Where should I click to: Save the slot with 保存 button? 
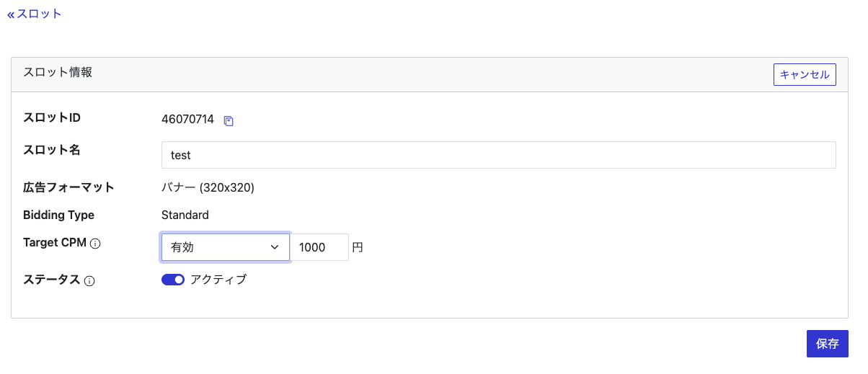pos(827,344)
